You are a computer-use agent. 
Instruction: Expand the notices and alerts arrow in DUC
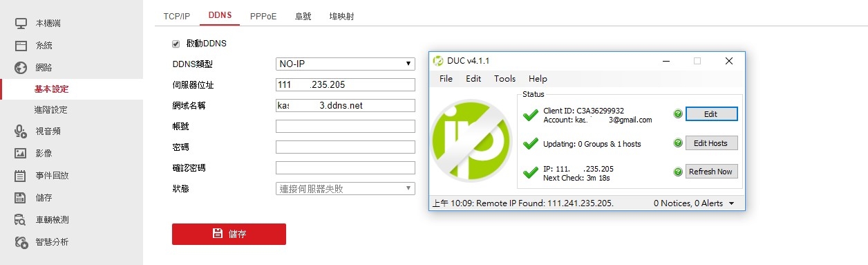732,203
